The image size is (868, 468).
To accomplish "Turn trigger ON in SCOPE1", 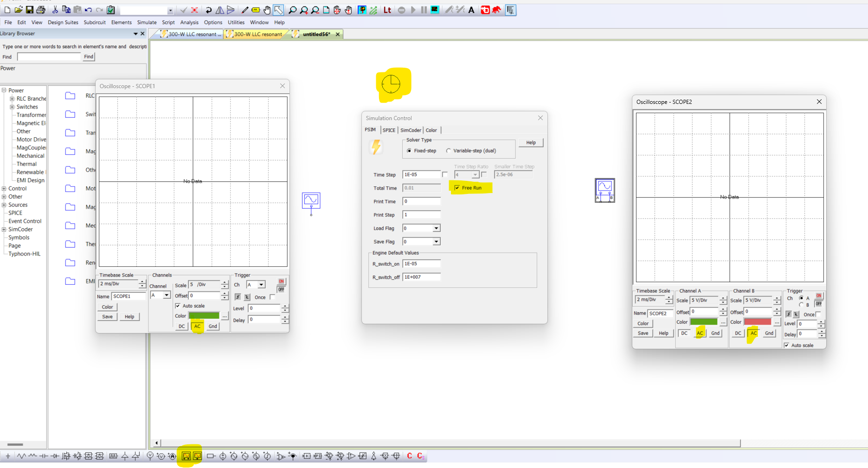I will (281, 282).
